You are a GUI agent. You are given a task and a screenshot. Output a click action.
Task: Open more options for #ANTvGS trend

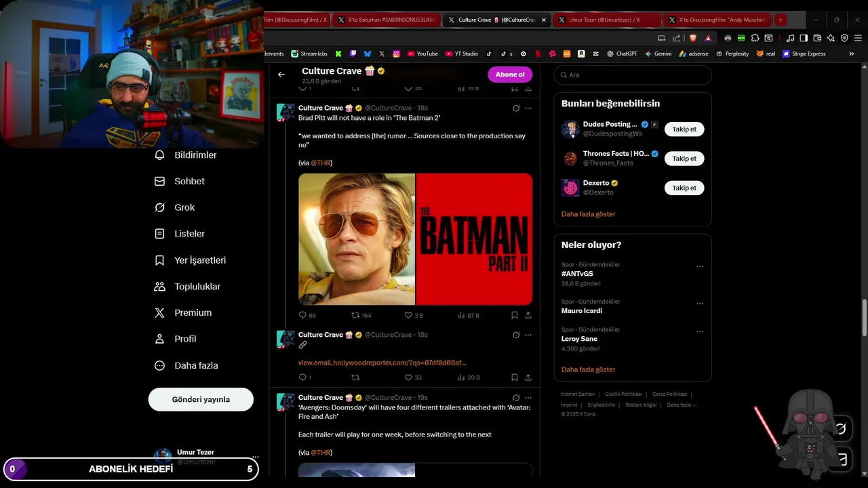point(700,266)
